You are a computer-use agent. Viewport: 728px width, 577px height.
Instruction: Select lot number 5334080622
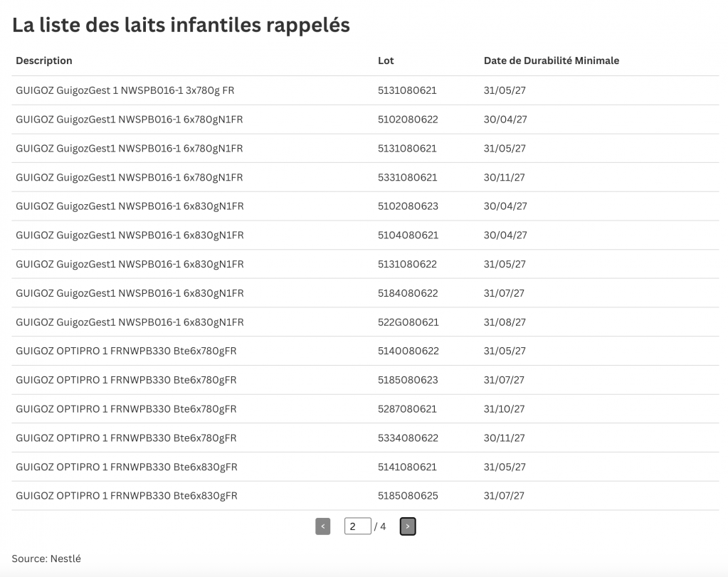click(x=408, y=438)
